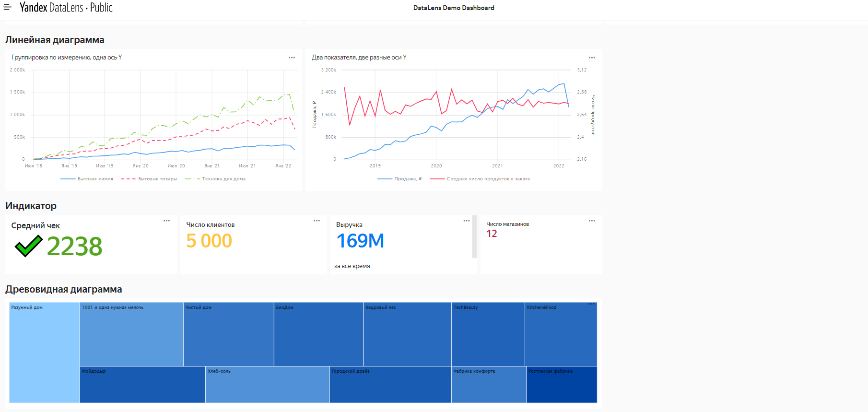The height and width of the screenshot is (412, 868).
Task: Click the Yandex DataLens Public logo
Action: pos(66,7)
